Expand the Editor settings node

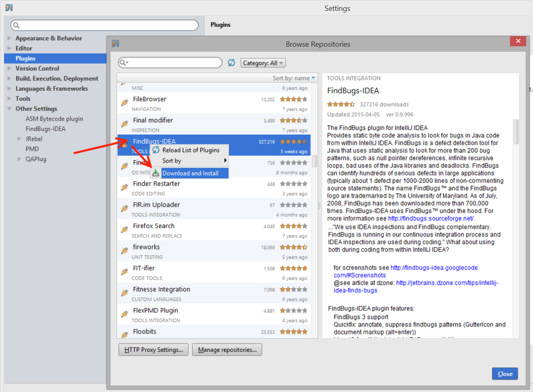[x=9, y=48]
